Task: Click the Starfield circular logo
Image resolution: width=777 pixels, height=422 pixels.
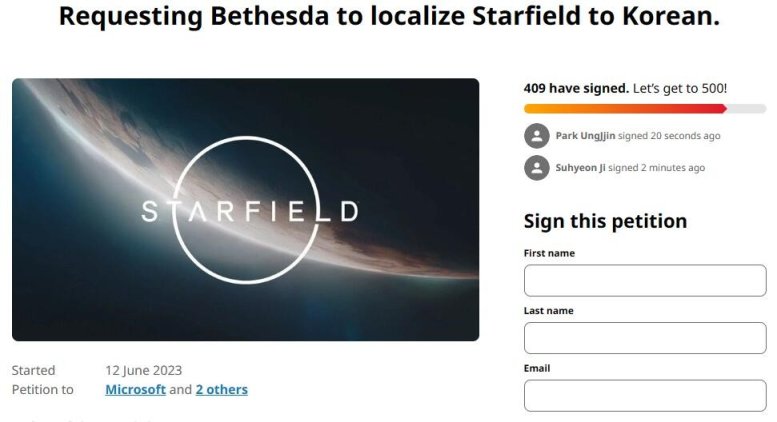Action: (250, 209)
